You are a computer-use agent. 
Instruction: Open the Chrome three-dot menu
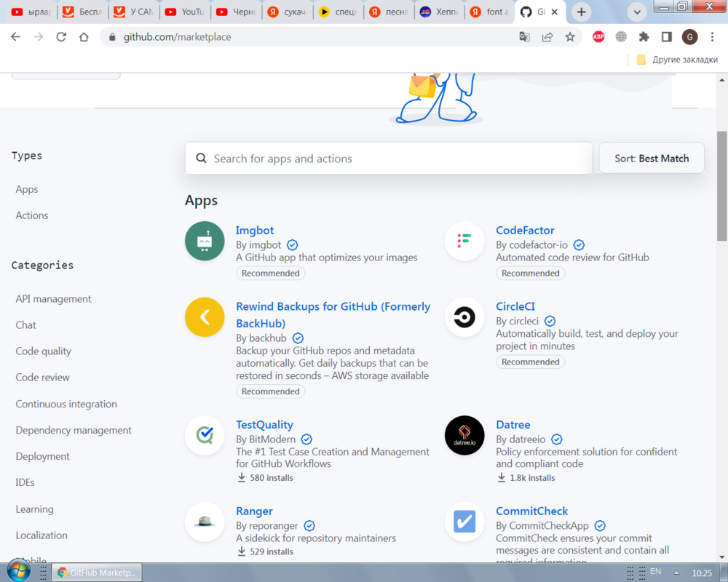[x=712, y=36]
